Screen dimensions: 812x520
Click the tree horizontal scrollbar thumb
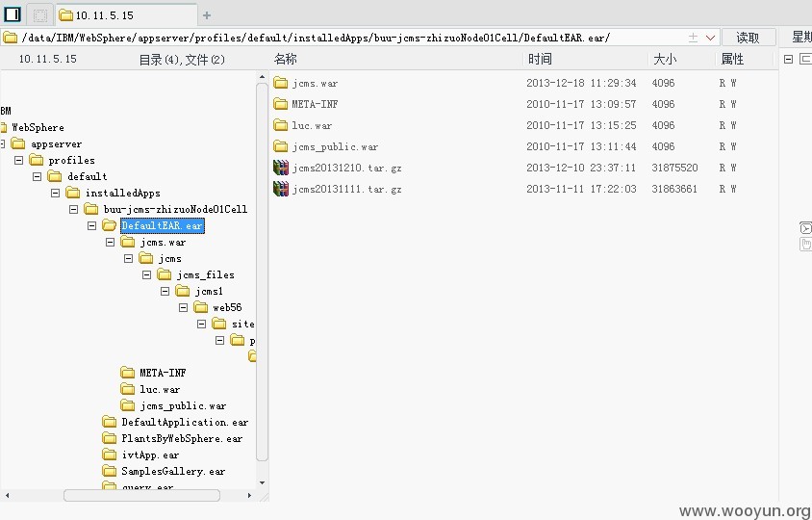(x=141, y=496)
